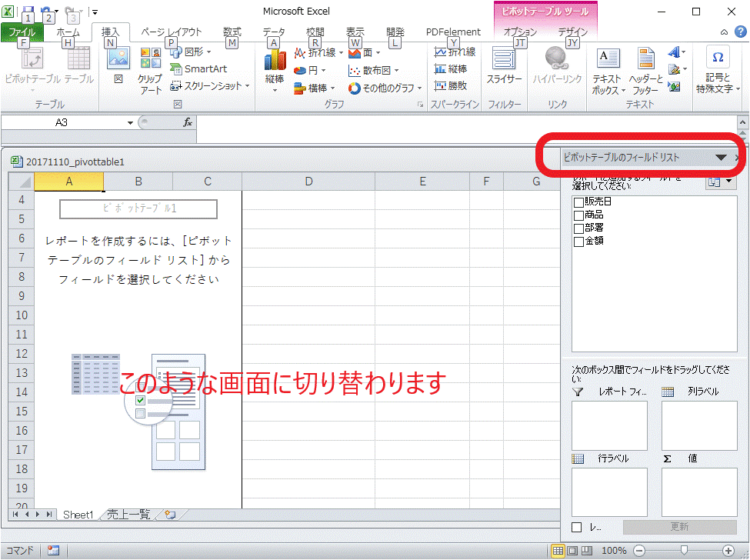
Task: Open the ヘッダーとフッター header footer tool
Action: pos(645,69)
